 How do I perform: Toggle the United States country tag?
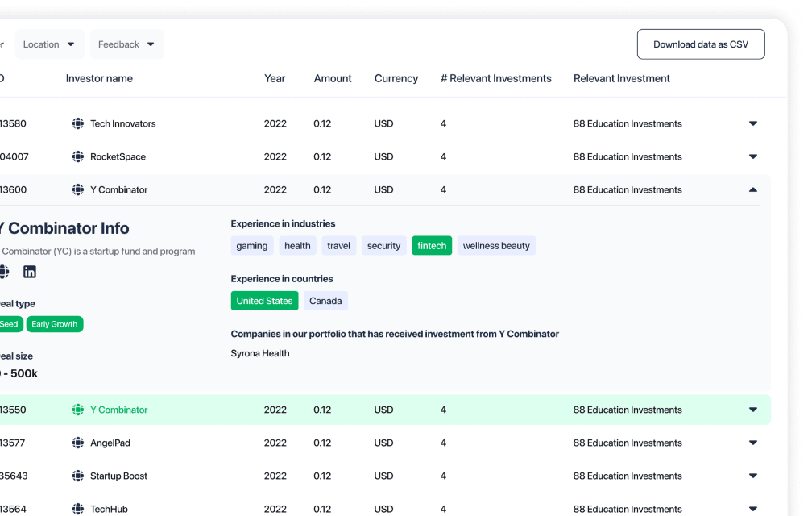264,301
